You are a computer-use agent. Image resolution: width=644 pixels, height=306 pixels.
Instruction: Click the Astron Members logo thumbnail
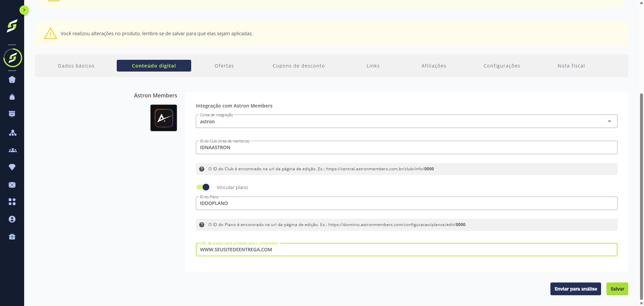164,118
